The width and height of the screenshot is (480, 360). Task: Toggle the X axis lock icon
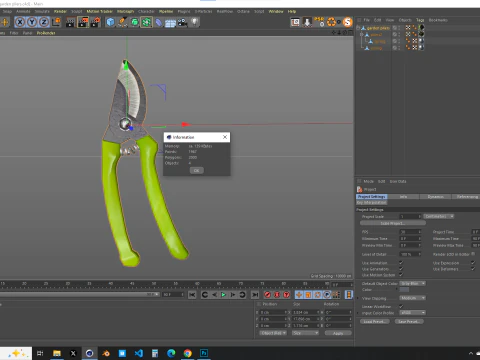pyautogui.click(x=20, y=22)
